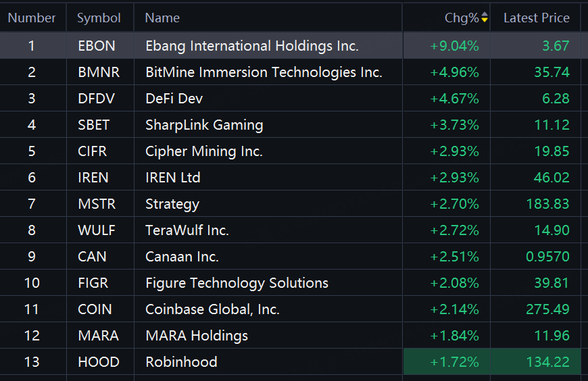The width and height of the screenshot is (588, 381).
Task: Click Canaan Inc. latest price 0.9570
Action: [x=547, y=257]
